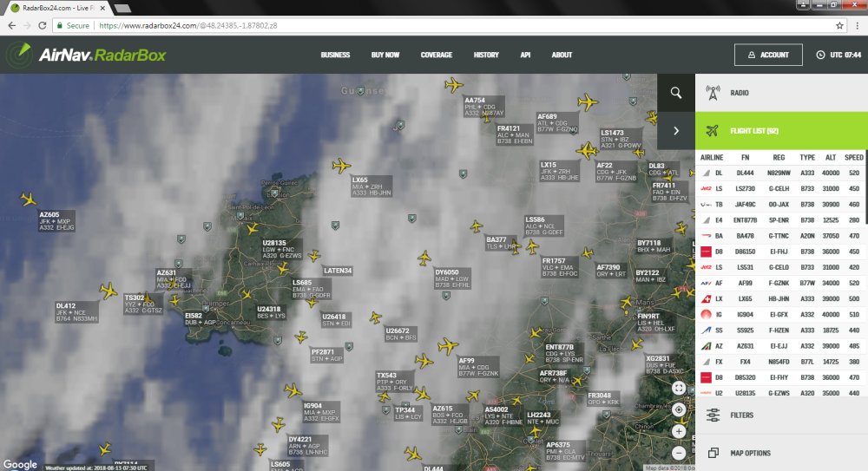Reload the page with the refresh icon
The height and width of the screenshot is (471, 868).
[x=42, y=25]
